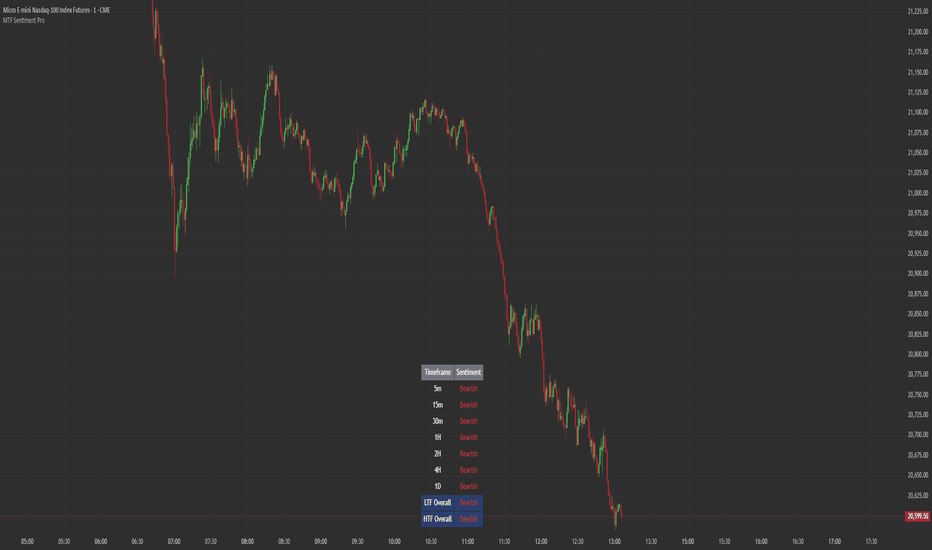Click the Timeframe column header

pyautogui.click(x=437, y=372)
